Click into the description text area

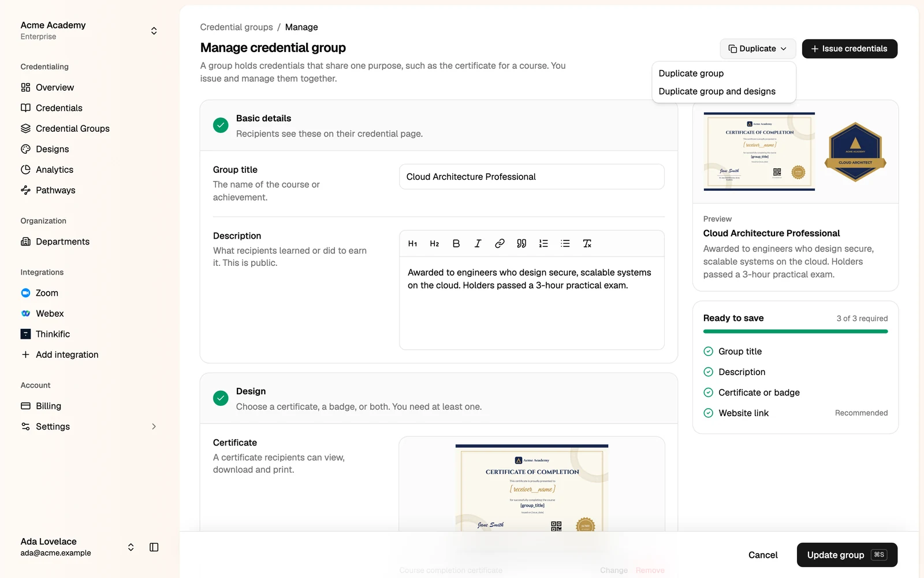(x=532, y=303)
